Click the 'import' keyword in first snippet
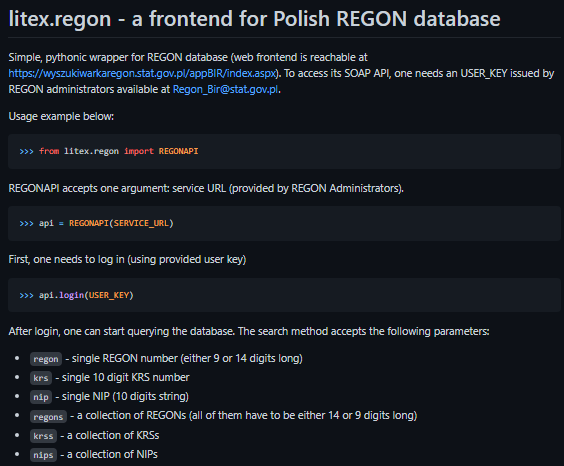Image resolution: width=564 pixels, height=466 pixels. point(139,151)
